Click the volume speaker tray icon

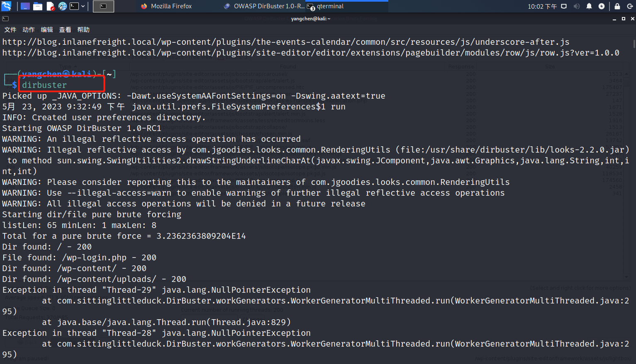(577, 6)
